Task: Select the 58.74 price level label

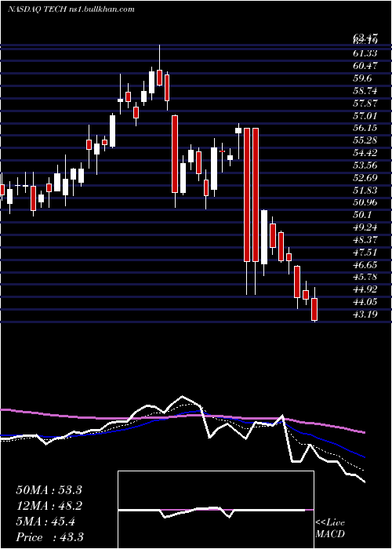Action: (365, 91)
